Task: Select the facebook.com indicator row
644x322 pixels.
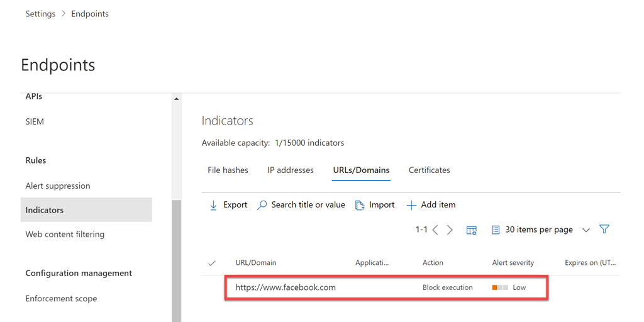Action: (286, 287)
